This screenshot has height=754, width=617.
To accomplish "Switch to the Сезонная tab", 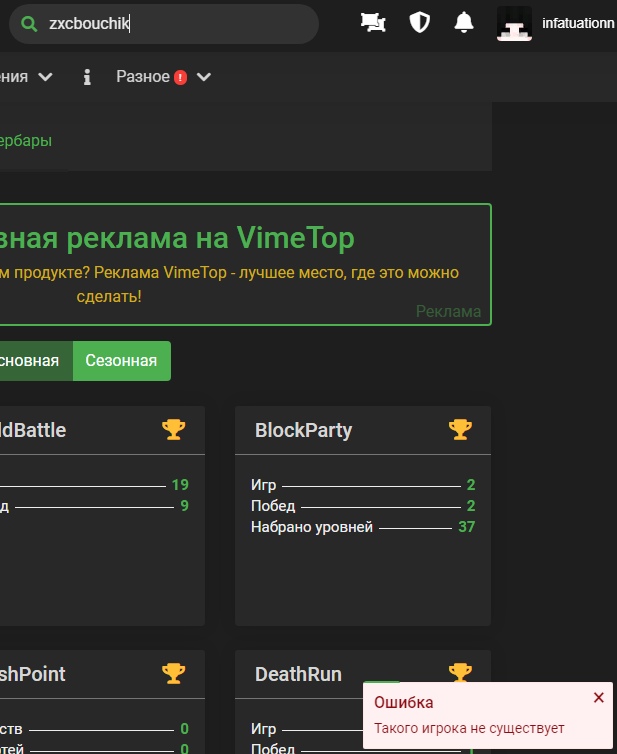I will click(121, 361).
